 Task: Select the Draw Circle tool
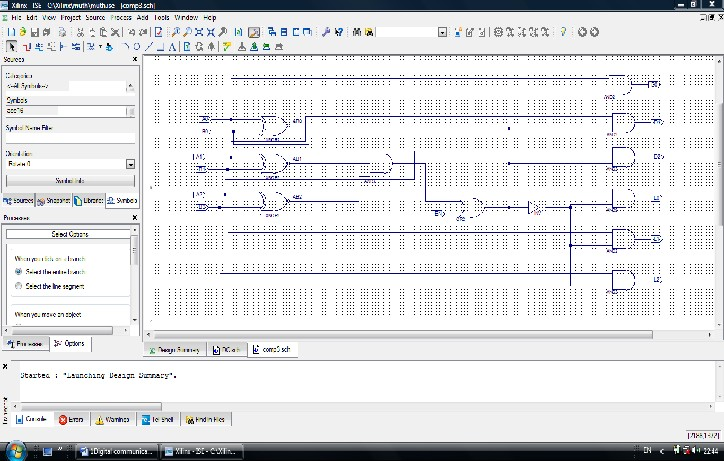point(137,46)
